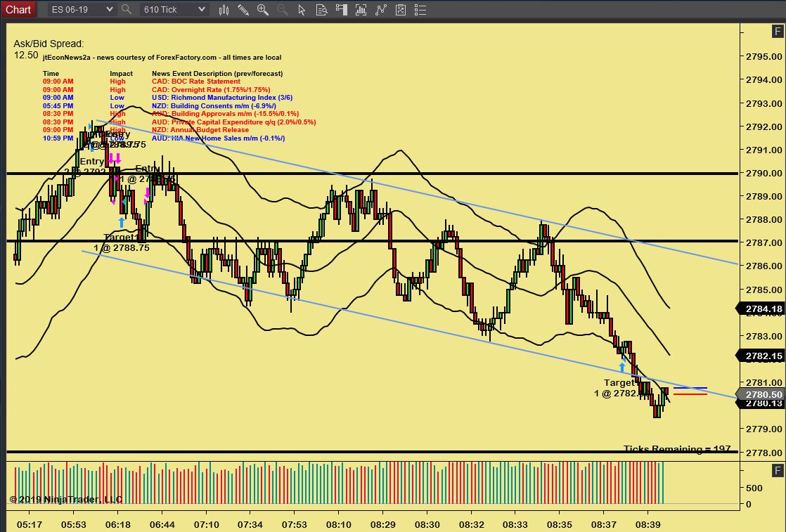Open the 610 Tick interval dropdown
Image resolution: width=786 pixels, height=532 pixels.
(174, 10)
